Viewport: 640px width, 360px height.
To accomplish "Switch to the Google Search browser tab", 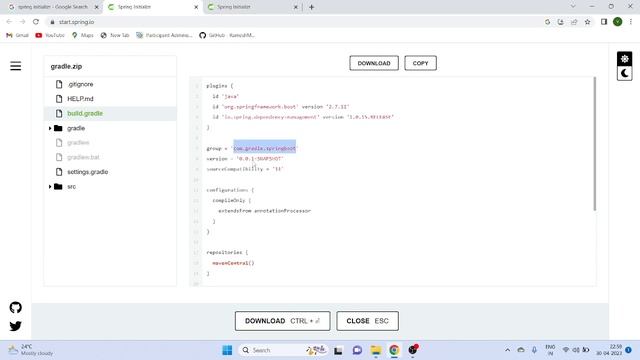I will pyautogui.click(x=52, y=7).
